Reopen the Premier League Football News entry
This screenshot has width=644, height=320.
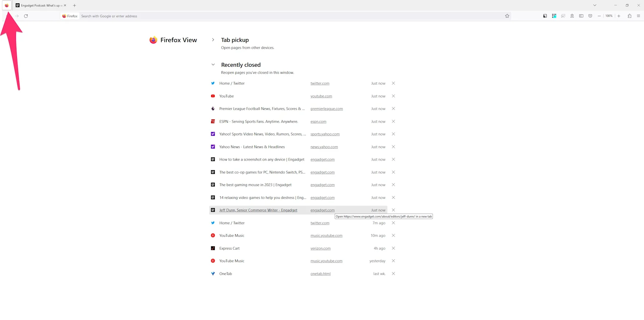(262, 109)
